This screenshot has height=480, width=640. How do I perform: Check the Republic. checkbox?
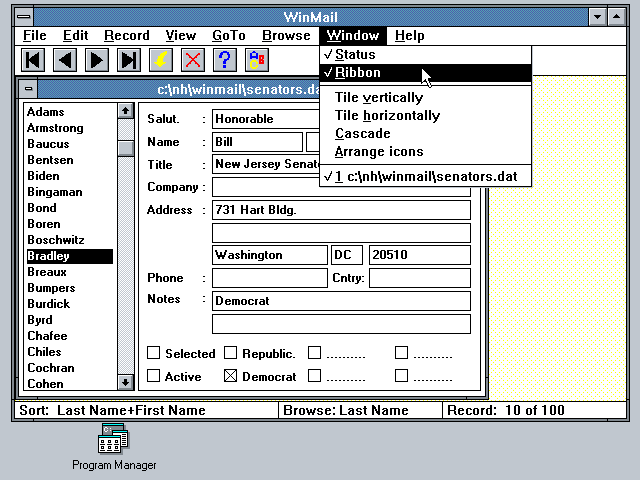pos(231,353)
